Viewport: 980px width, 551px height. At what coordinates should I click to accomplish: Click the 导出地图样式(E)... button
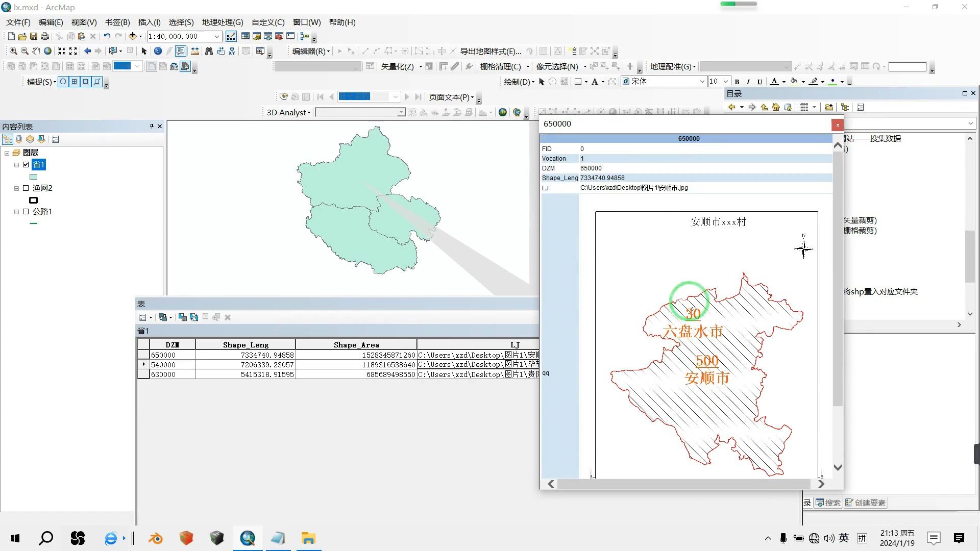[x=491, y=52]
